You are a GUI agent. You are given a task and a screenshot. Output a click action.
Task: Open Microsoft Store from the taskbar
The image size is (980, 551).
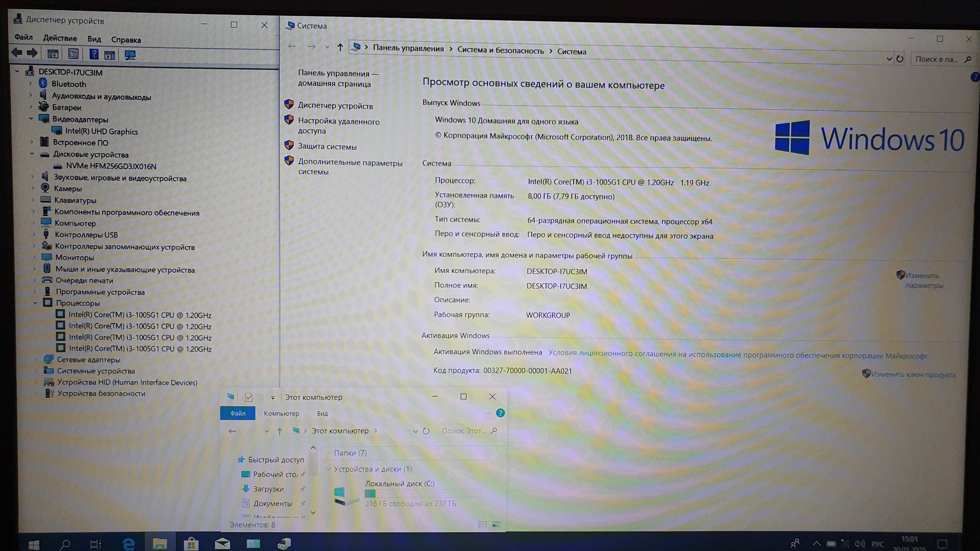[191, 543]
